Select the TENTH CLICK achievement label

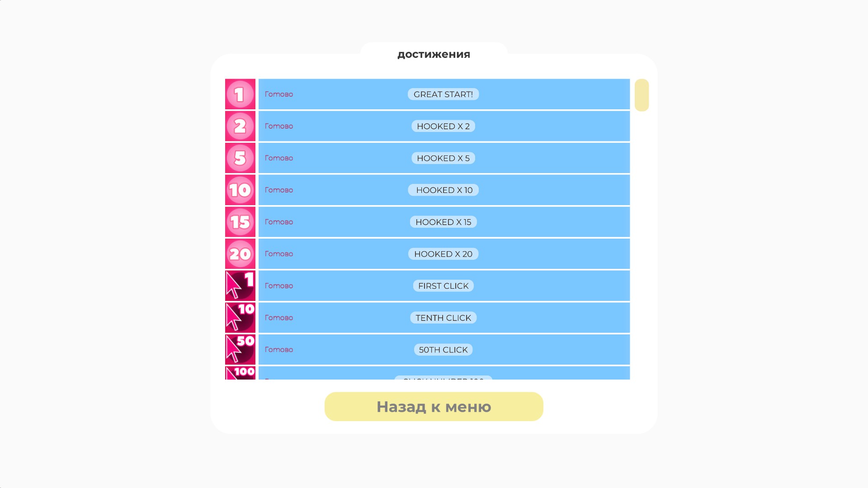443,318
